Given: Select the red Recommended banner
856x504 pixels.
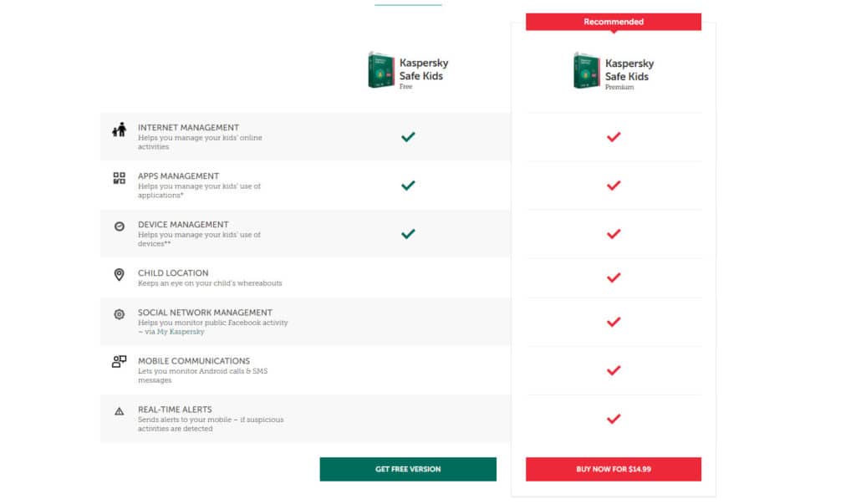Looking at the screenshot, I should [x=614, y=22].
